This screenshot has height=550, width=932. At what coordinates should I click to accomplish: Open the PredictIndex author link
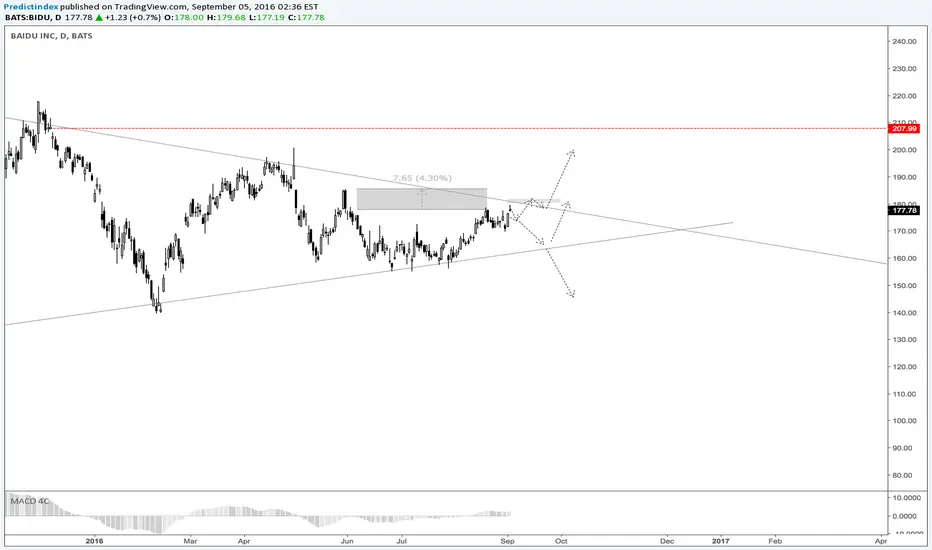point(32,7)
